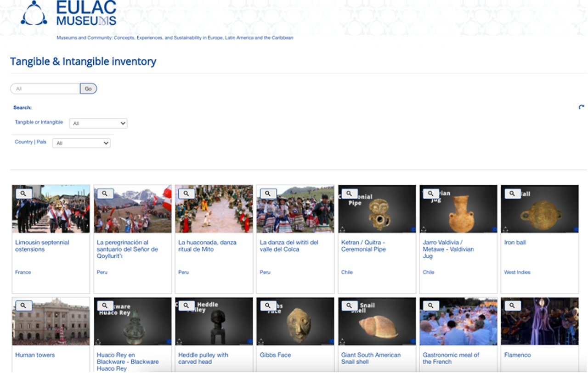The width and height of the screenshot is (588, 373).
Task: Open Gastronomic meal of the French link
Action: click(451, 358)
